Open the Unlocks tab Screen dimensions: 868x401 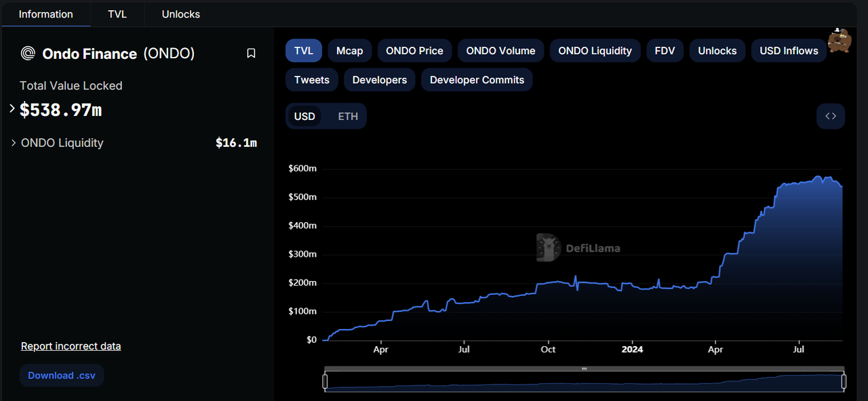tap(181, 14)
